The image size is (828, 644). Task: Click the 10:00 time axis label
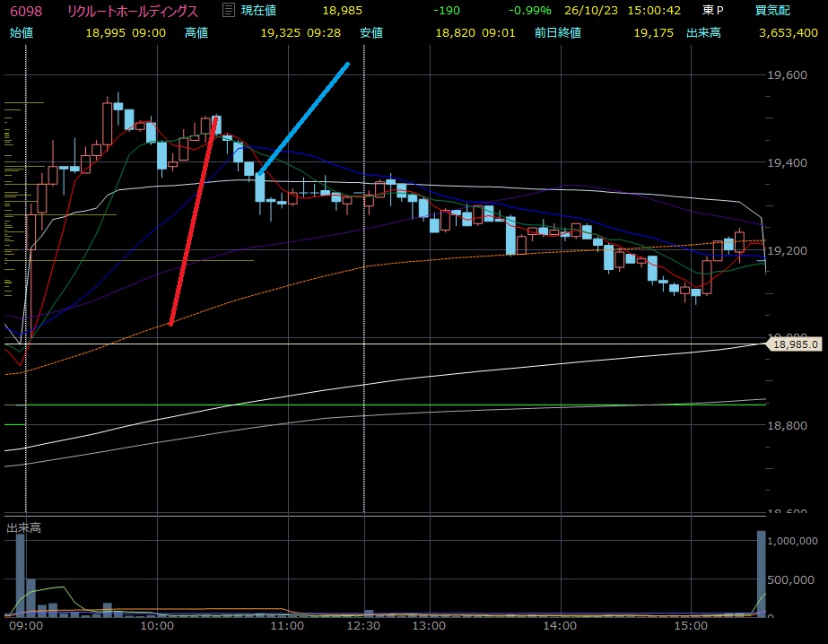click(x=157, y=626)
